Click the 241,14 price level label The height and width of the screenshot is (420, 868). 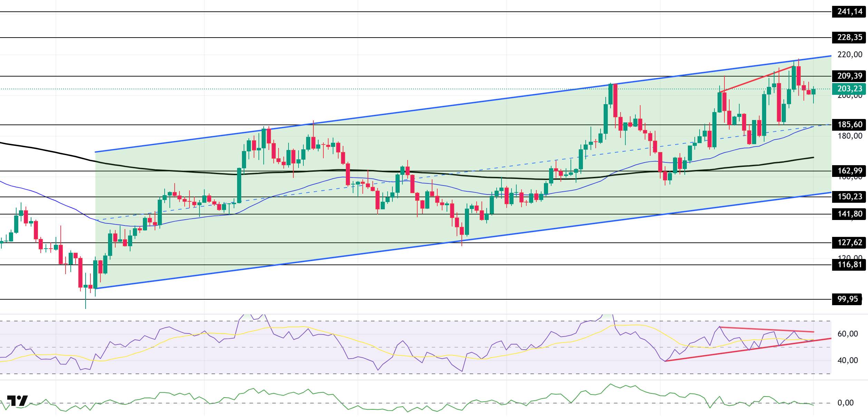[x=849, y=12]
